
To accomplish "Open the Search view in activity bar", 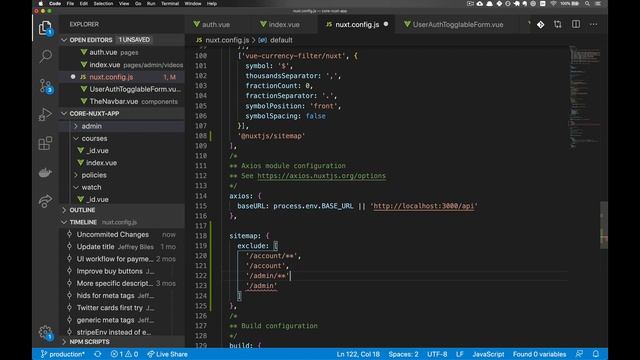I will click(x=45, y=56).
